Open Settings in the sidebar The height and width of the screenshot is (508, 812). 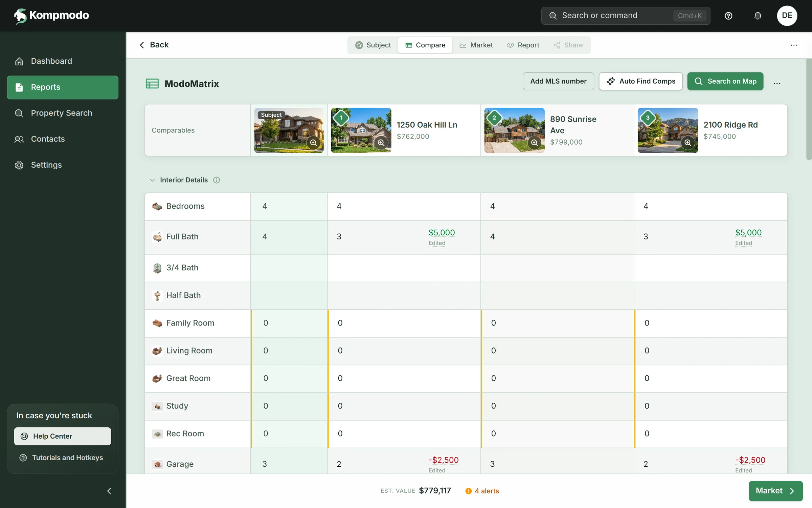click(x=63, y=165)
